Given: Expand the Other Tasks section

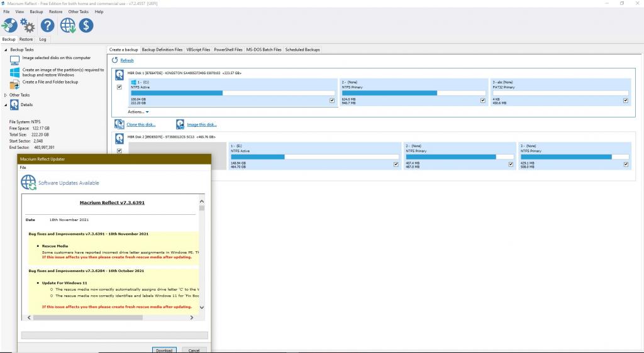Looking at the screenshot, I should point(6,95).
